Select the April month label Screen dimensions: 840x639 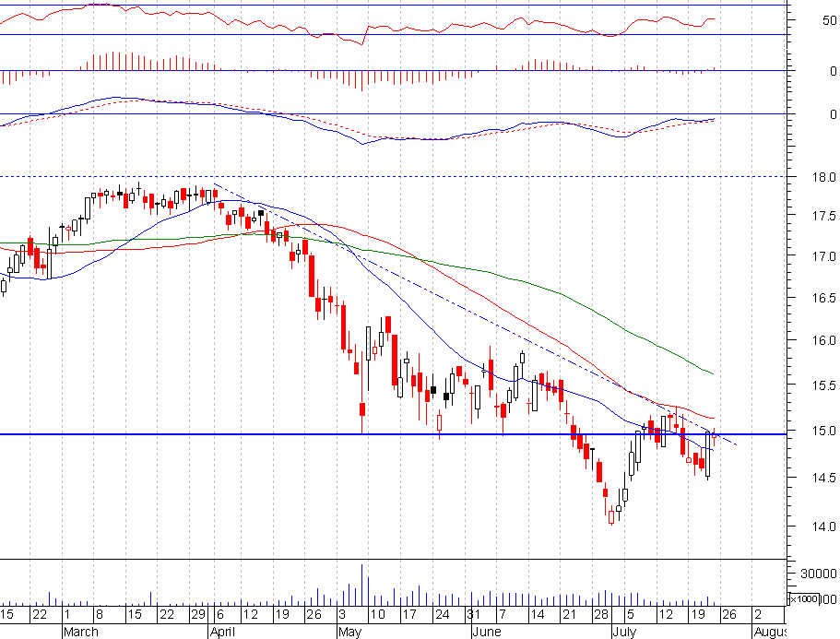click(x=223, y=632)
